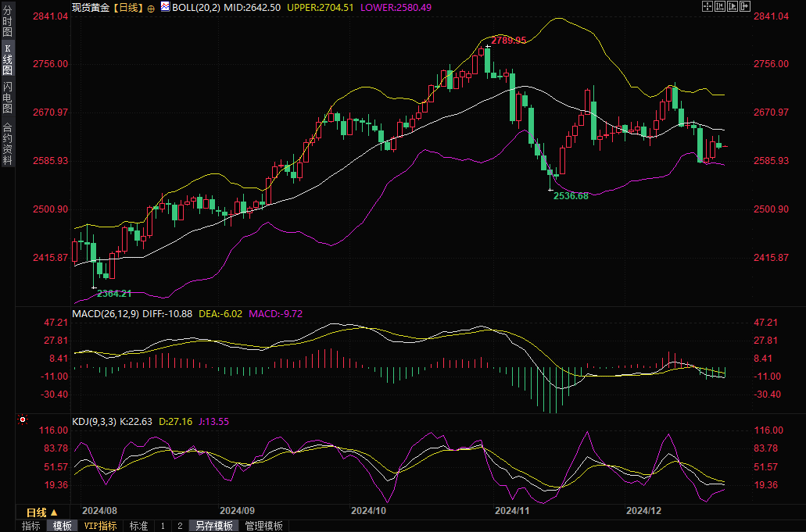Viewport: 806px width, 532px height.
Task: Open 合约资料 in left sidebar
Action: click(7, 144)
